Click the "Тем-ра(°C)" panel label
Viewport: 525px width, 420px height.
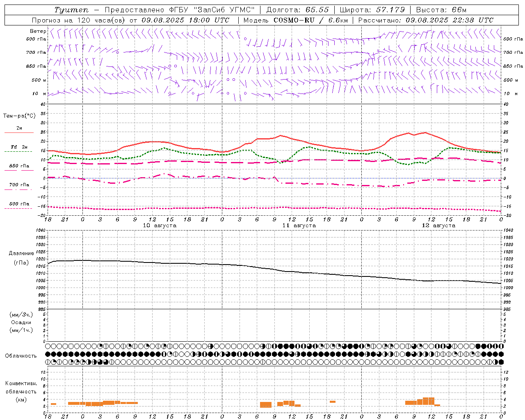[x=19, y=116]
